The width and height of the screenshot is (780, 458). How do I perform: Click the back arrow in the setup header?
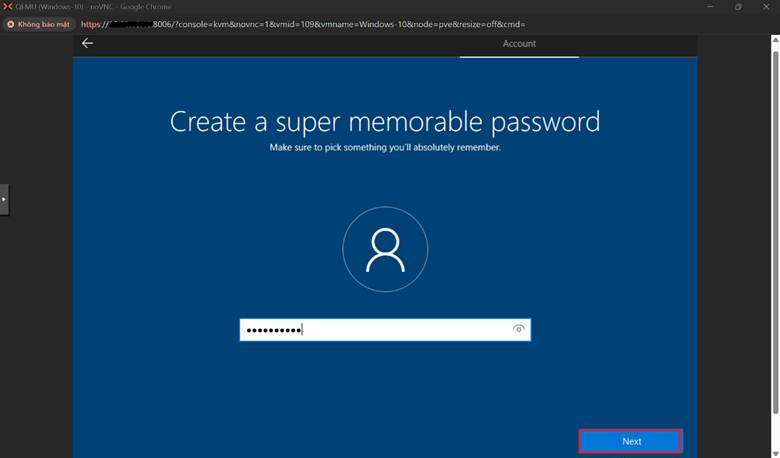(x=87, y=43)
